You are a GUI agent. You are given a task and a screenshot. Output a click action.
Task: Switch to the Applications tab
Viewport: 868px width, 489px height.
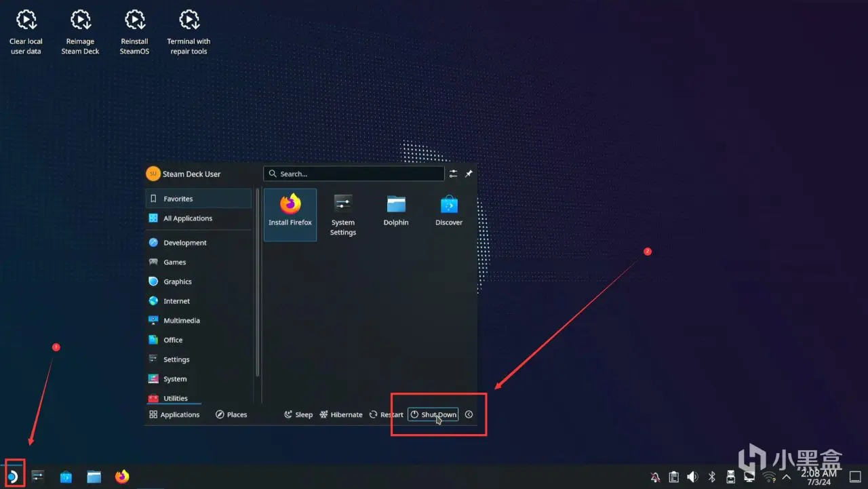tap(174, 414)
